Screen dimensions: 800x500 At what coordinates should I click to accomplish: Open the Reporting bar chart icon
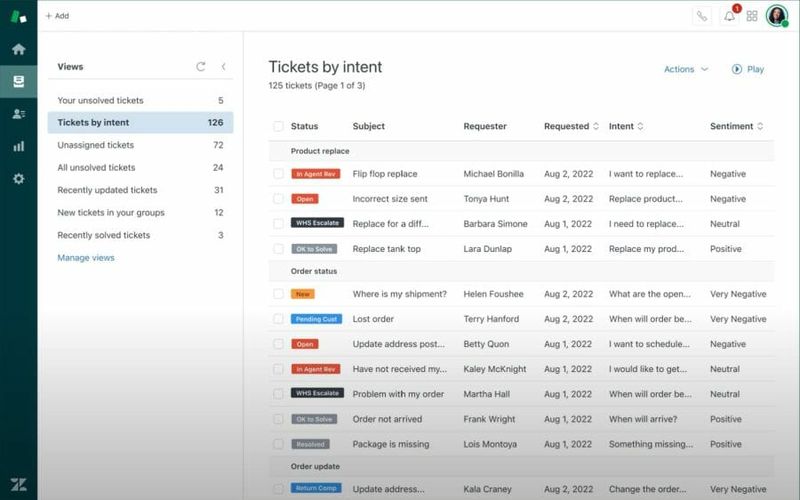pos(18,146)
